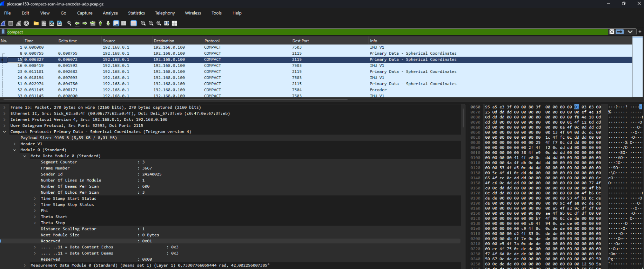Screen dimensions: 644x269
Task: Open the Statistics menu
Action: pos(136,13)
